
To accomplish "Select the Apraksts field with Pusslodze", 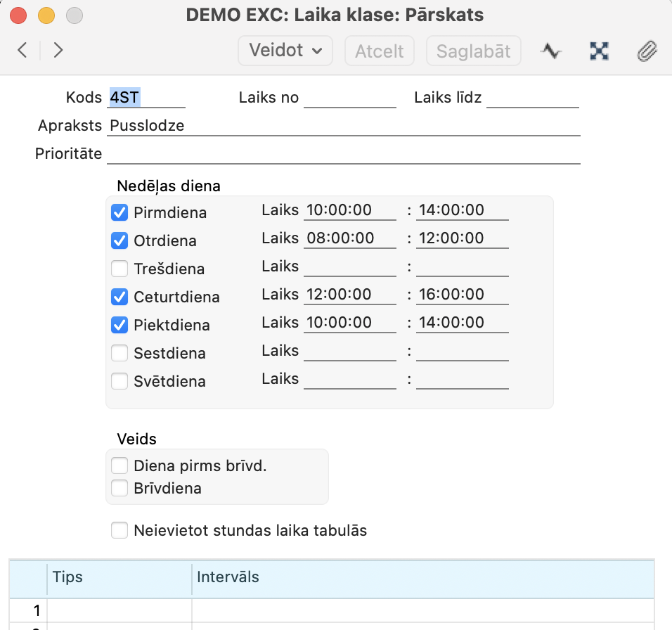I will [344, 126].
